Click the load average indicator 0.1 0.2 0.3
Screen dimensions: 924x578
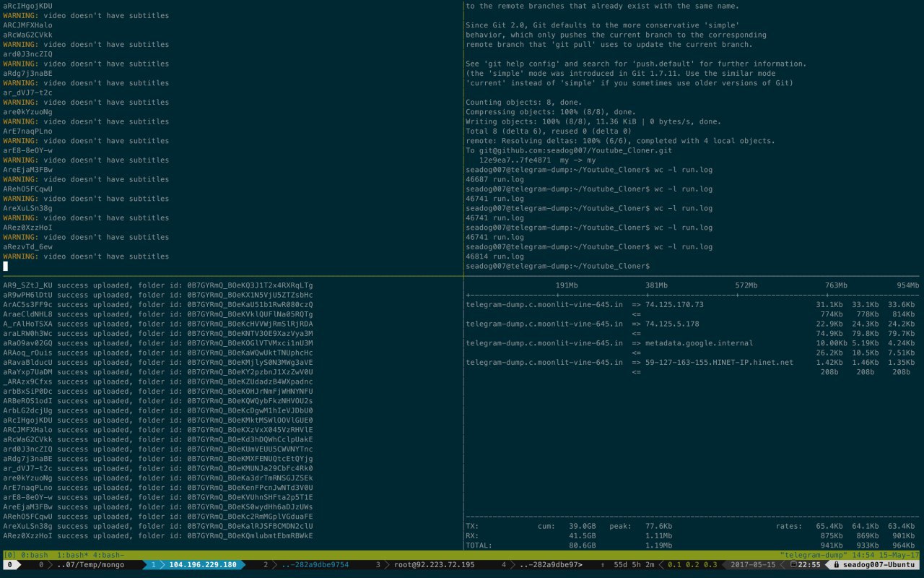(x=692, y=564)
